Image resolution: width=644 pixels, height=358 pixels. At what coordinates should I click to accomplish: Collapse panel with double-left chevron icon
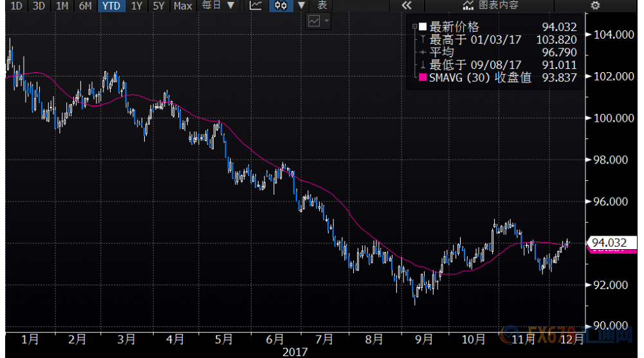tap(406, 6)
